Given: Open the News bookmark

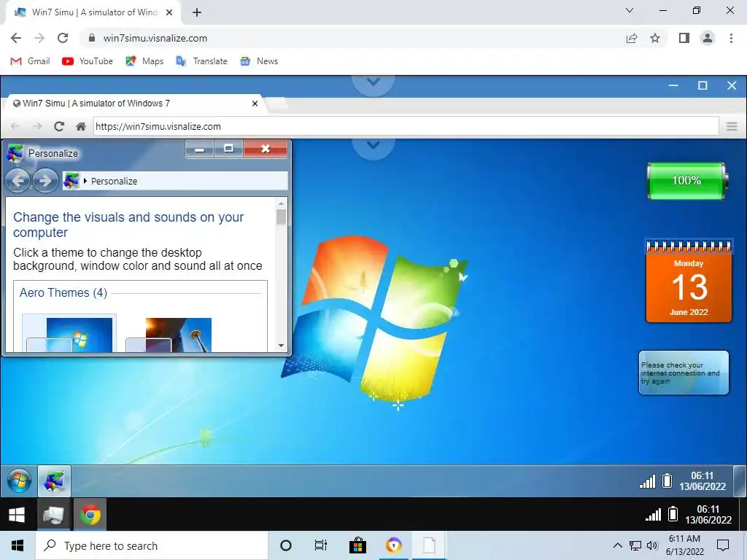Looking at the screenshot, I should click(x=259, y=61).
